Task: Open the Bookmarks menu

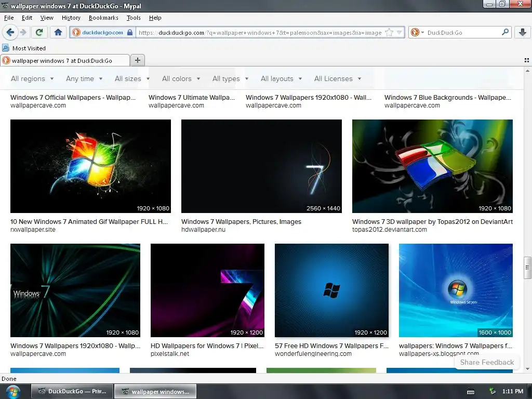Action: [x=103, y=18]
